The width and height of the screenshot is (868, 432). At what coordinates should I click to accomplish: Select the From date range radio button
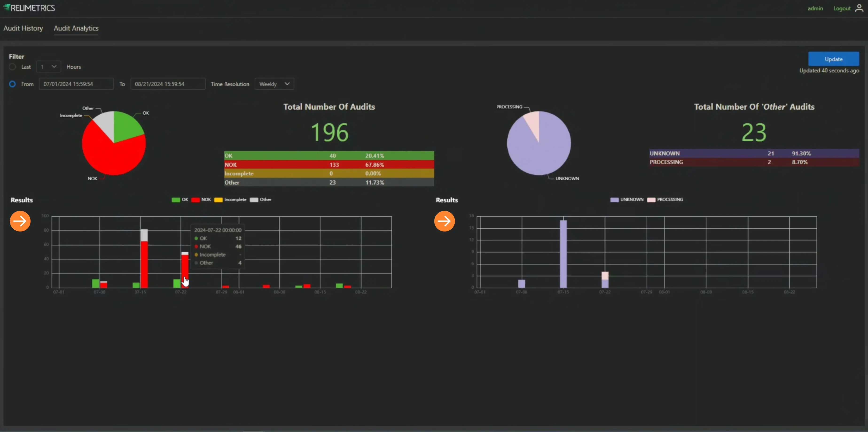(x=12, y=84)
